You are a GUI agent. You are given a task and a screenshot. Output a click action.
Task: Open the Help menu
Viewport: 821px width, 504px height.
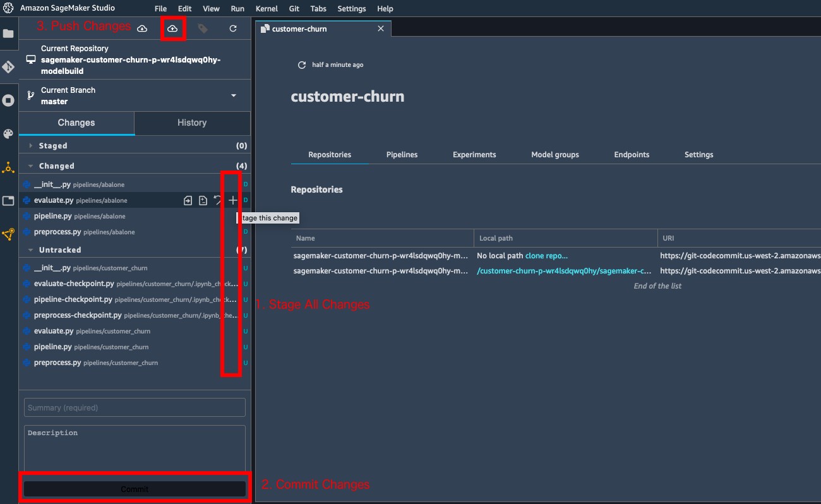coord(385,9)
